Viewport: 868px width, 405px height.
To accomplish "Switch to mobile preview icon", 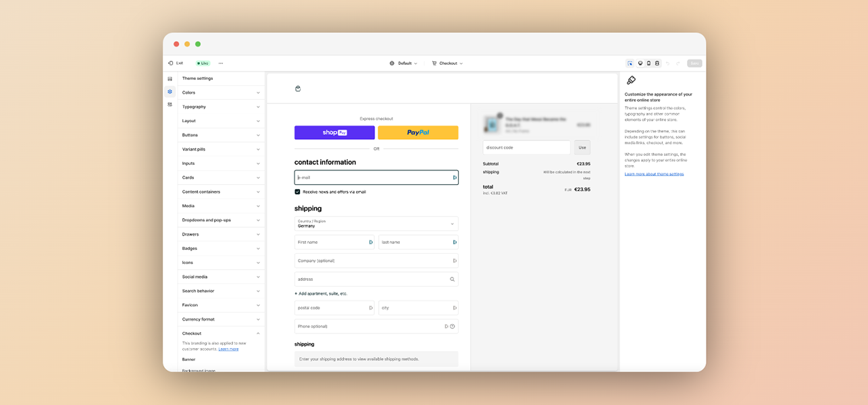I will click(x=648, y=63).
